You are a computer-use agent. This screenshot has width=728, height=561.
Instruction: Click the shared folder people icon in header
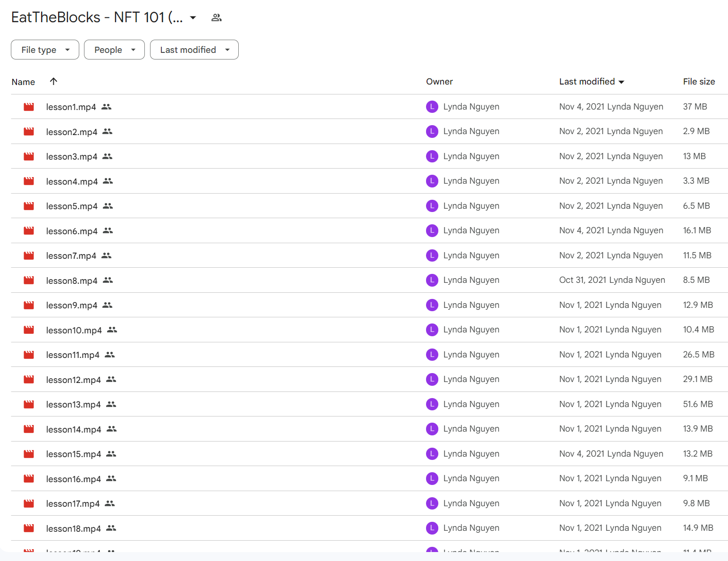click(217, 17)
